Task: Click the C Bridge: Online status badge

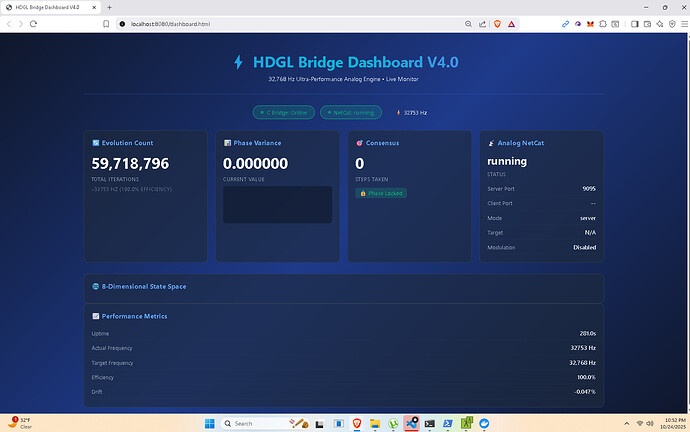Action: click(x=283, y=113)
